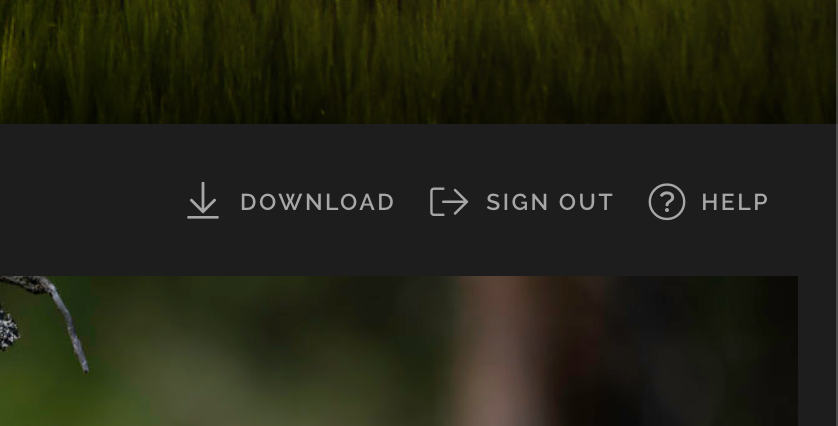Click the lichen twig in lower photo
This screenshot has height=426, width=838.
(x=45, y=315)
